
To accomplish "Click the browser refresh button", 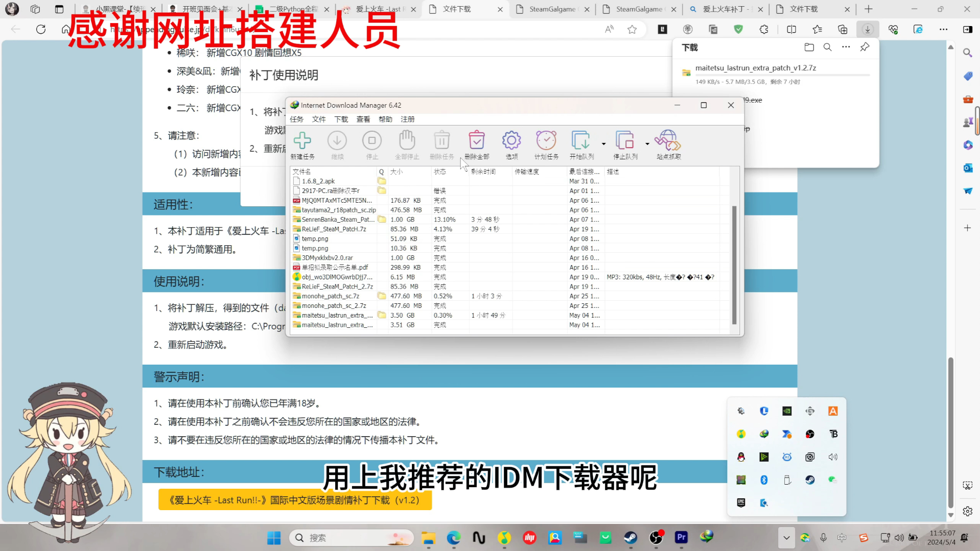I will click(41, 30).
